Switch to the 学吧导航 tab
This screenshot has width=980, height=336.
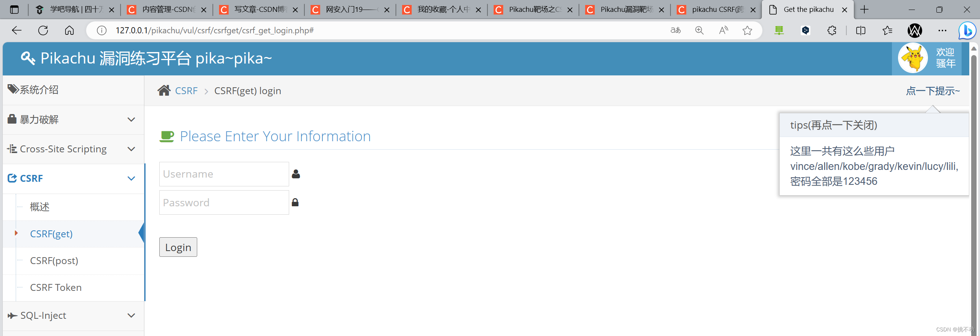[75, 10]
